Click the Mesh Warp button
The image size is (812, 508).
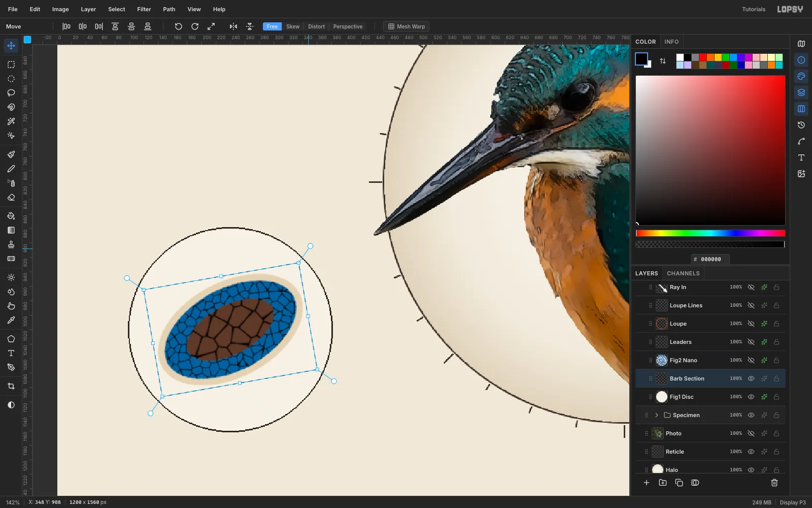(406, 26)
